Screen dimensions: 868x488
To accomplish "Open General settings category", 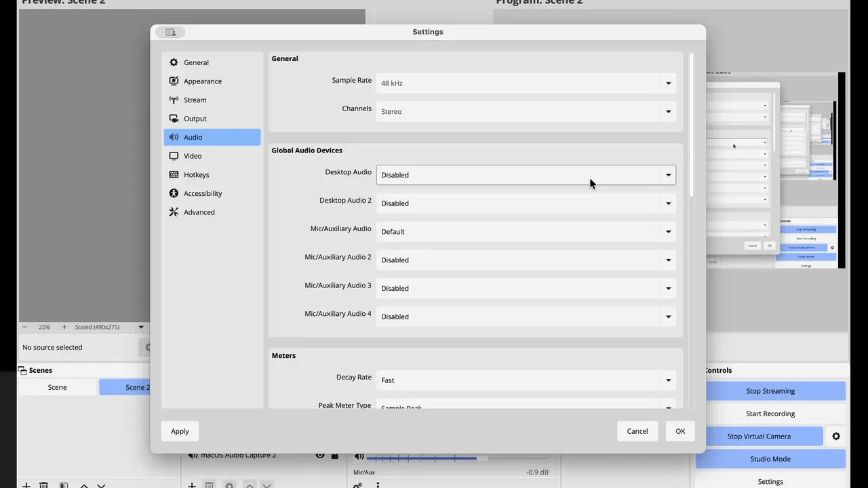I will [212, 62].
